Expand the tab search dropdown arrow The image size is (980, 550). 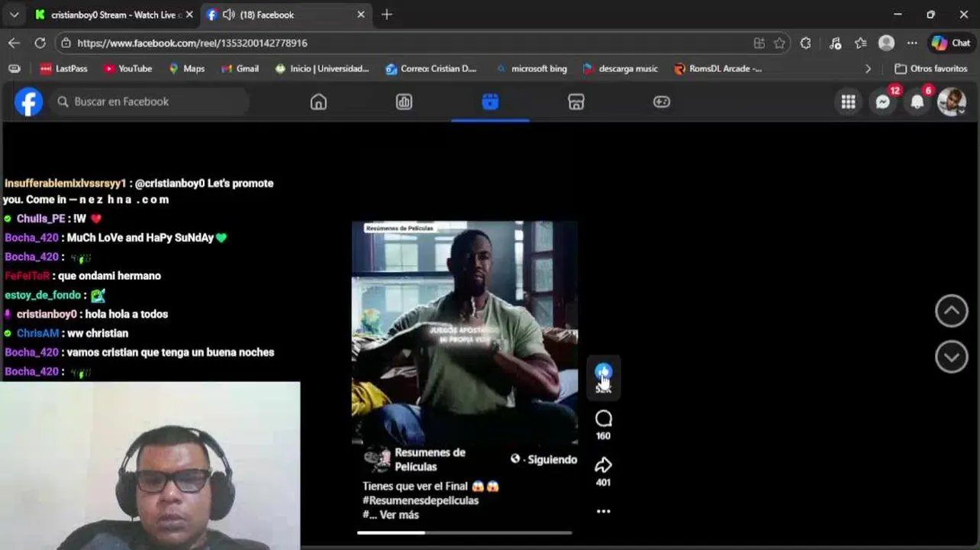click(x=14, y=15)
